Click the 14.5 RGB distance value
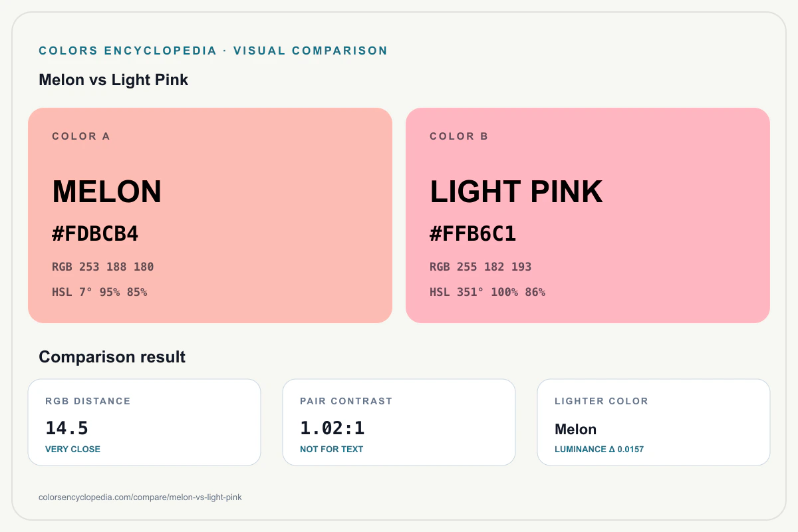This screenshot has width=798, height=532. point(66,428)
